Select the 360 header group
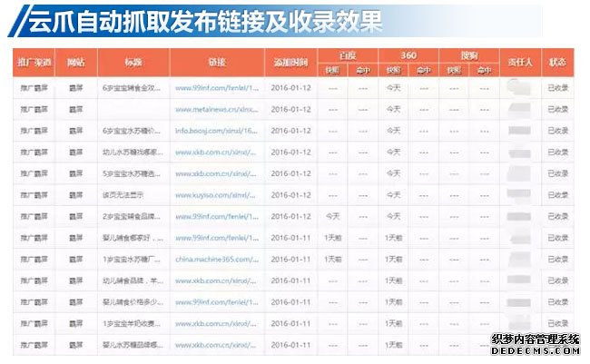 407,55
